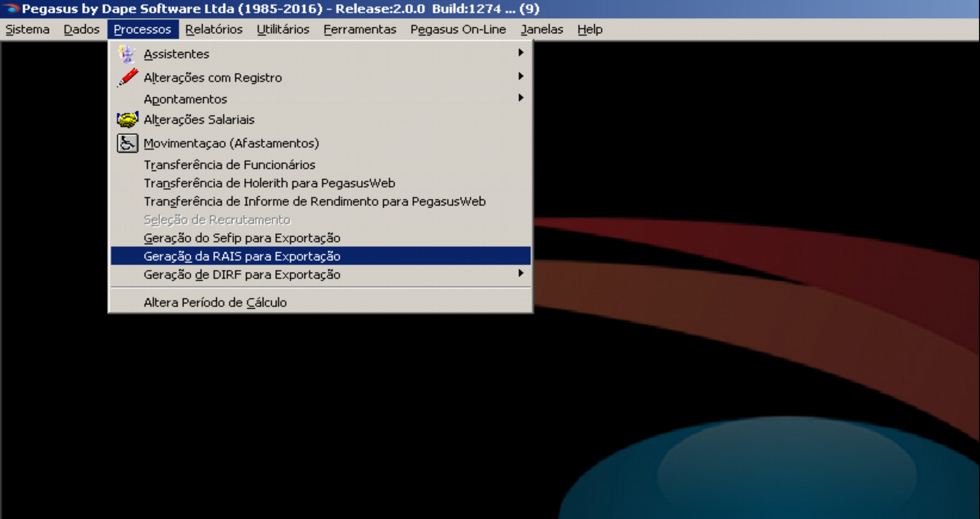Click the red pencil Alterações com Registro icon

(x=127, y=77)
